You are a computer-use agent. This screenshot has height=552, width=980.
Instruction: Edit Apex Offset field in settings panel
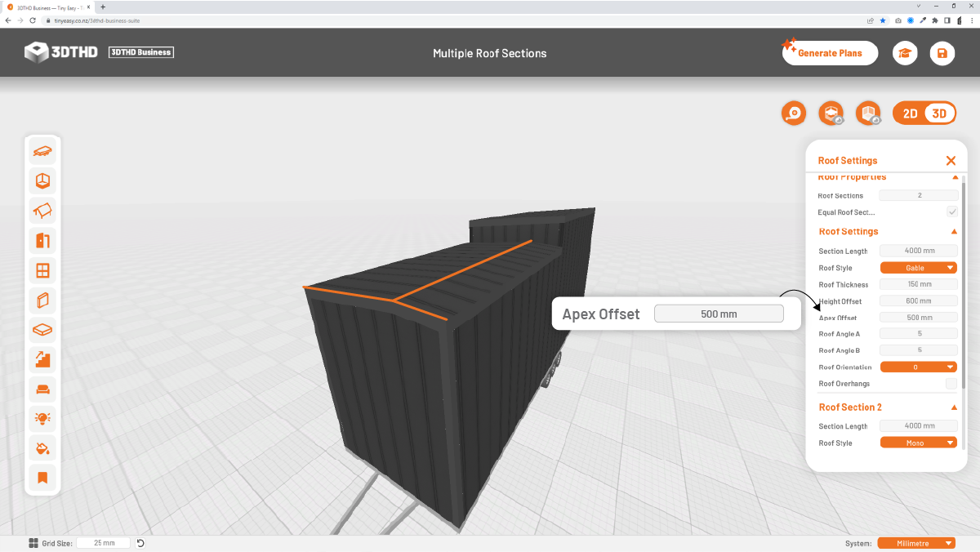tap(919, 318)
